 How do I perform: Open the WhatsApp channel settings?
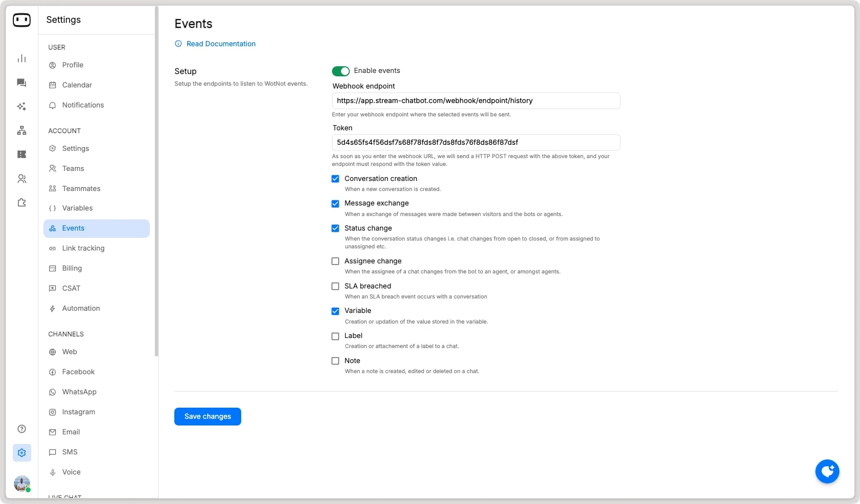pyautogui.click(x=79, y=392)
